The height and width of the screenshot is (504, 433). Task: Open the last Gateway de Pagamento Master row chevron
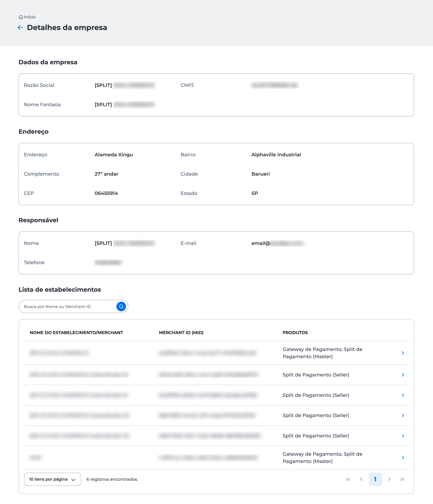point(403,458)
